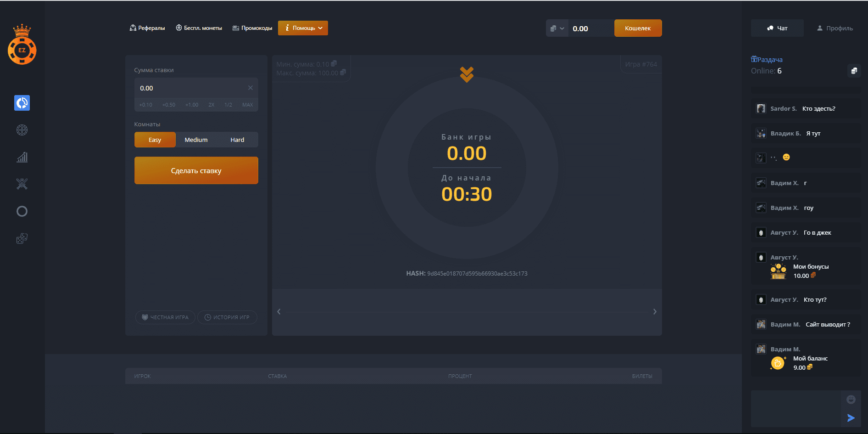868x434 pixels.
Task: Choose the Hard room
Action: pos(237,140)
